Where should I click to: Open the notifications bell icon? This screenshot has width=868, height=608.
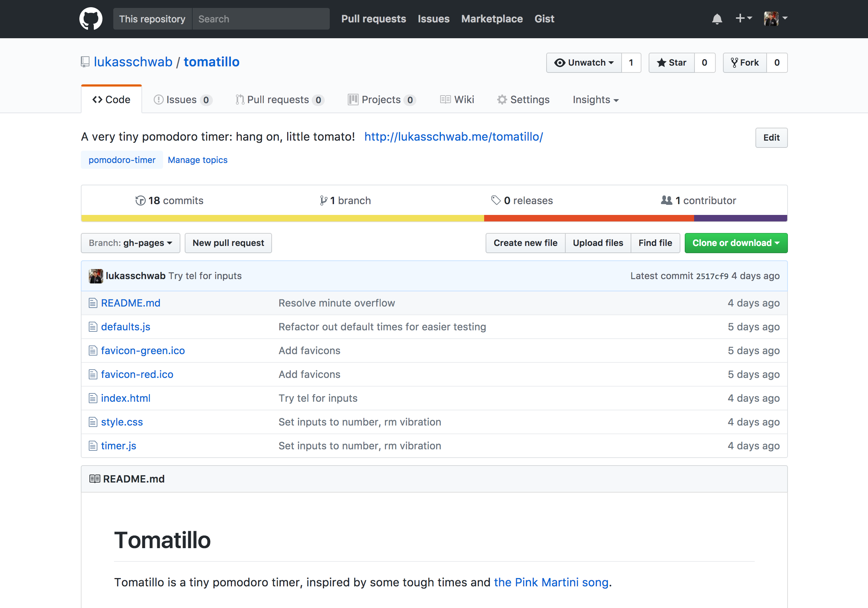pos(717,18)
